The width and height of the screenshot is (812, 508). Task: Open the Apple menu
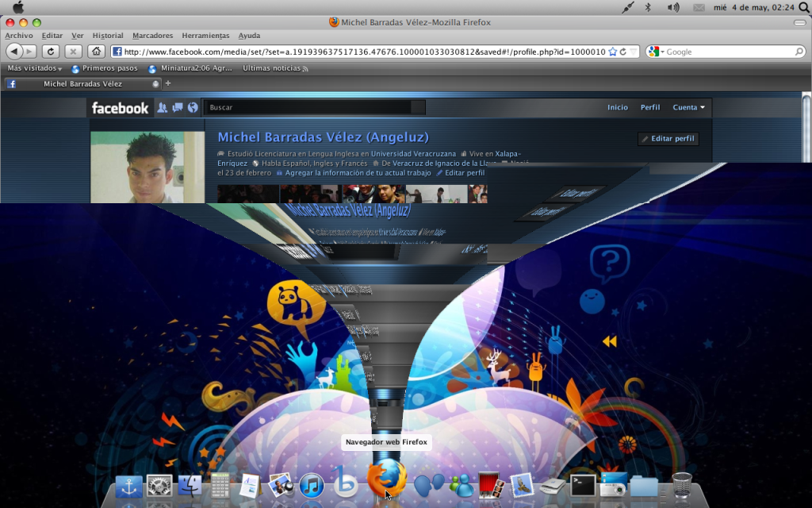pos(18,7)
